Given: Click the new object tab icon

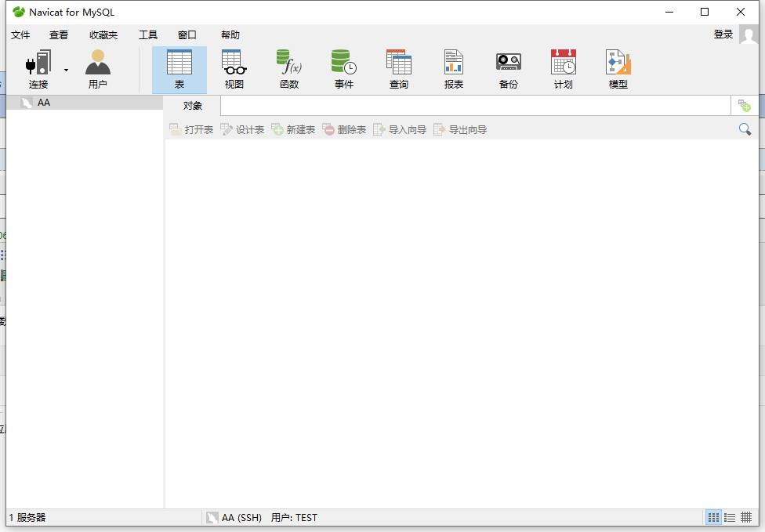Looking at the screenshot, I should pyautogui.click(x=744, y=105).
